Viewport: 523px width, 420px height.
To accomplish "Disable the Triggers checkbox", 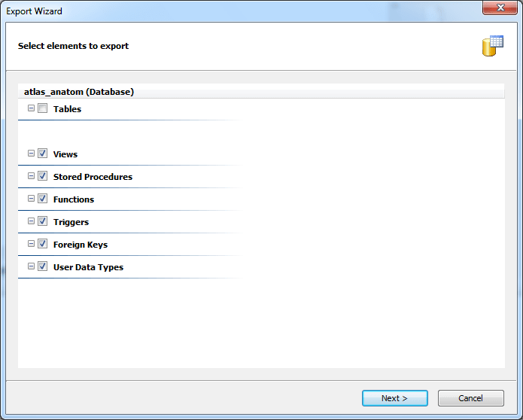I will [x=43, y=221].
